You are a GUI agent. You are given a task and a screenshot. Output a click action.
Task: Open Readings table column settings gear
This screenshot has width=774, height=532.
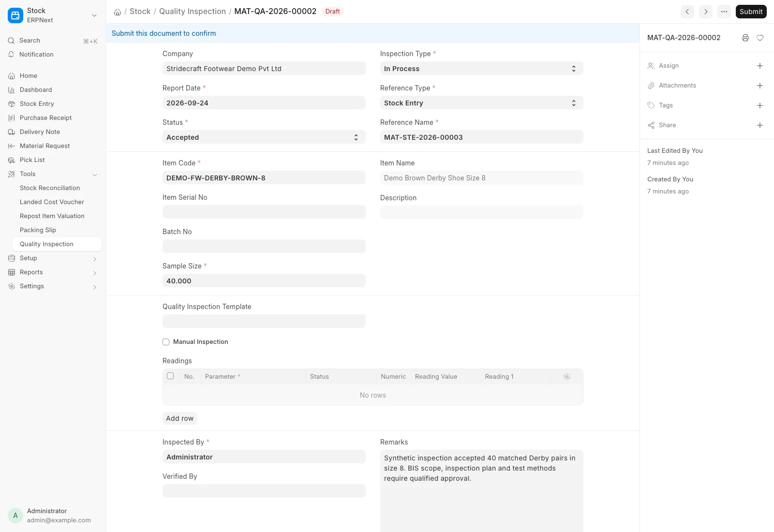pyautogui.click(x=567, y=377)
